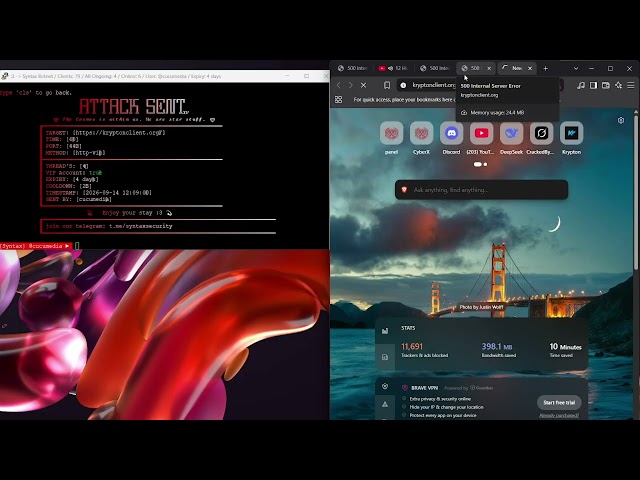Viewport: 640px width, 480px height.
Task: Click the bookmark page icon
Action: click(387, 85)
